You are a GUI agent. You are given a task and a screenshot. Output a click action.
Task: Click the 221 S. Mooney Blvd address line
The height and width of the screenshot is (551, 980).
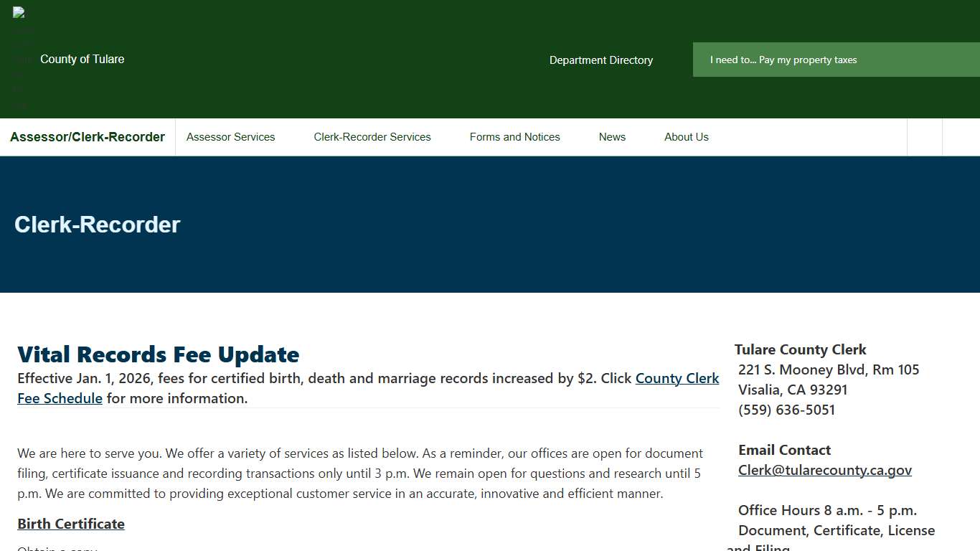[828, 370]
